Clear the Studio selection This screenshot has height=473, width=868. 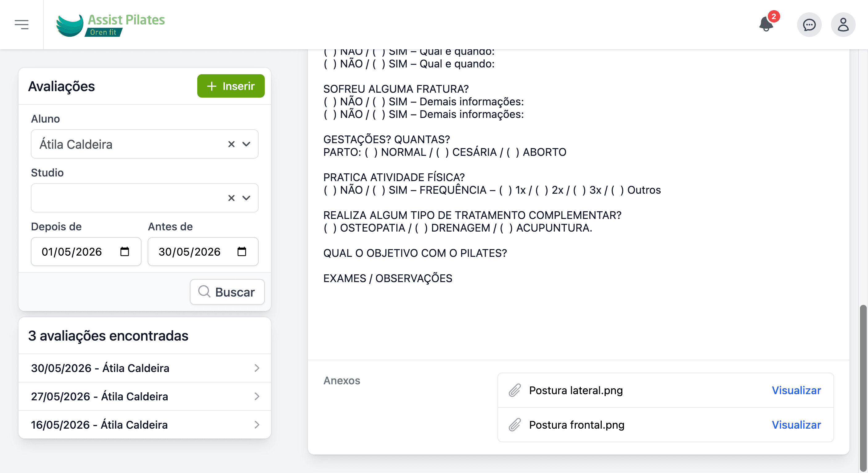pyautogui.click(x=231, y=198)
